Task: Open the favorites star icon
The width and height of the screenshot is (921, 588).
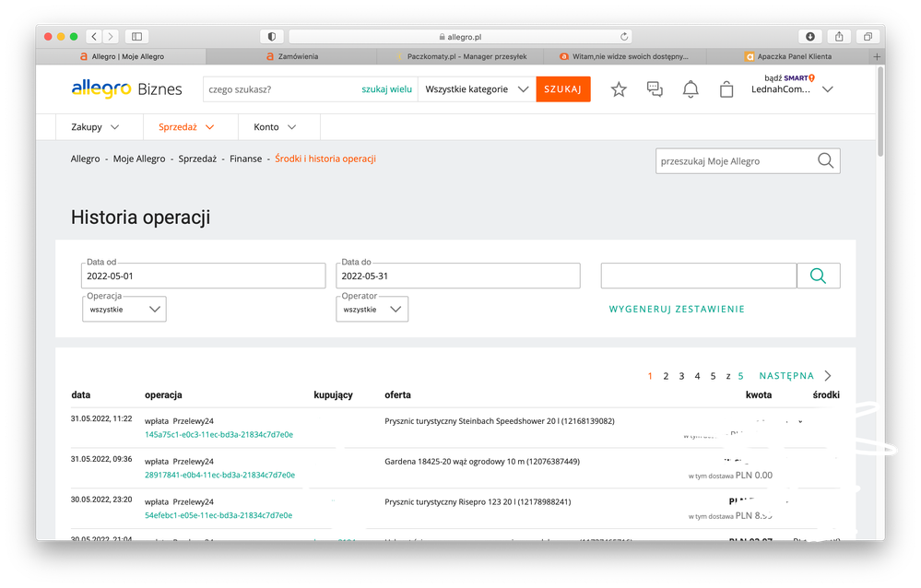Action: 619,89
